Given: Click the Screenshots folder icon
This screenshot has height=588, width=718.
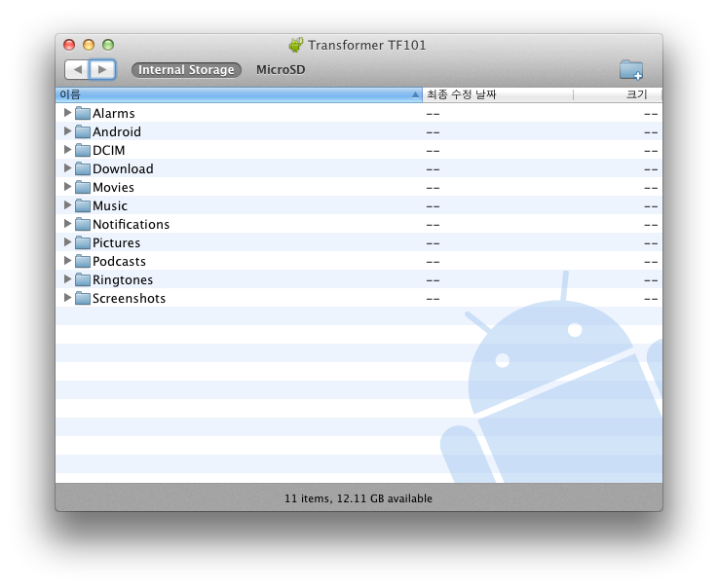Looking at the screenshot, I should (83, 299).
